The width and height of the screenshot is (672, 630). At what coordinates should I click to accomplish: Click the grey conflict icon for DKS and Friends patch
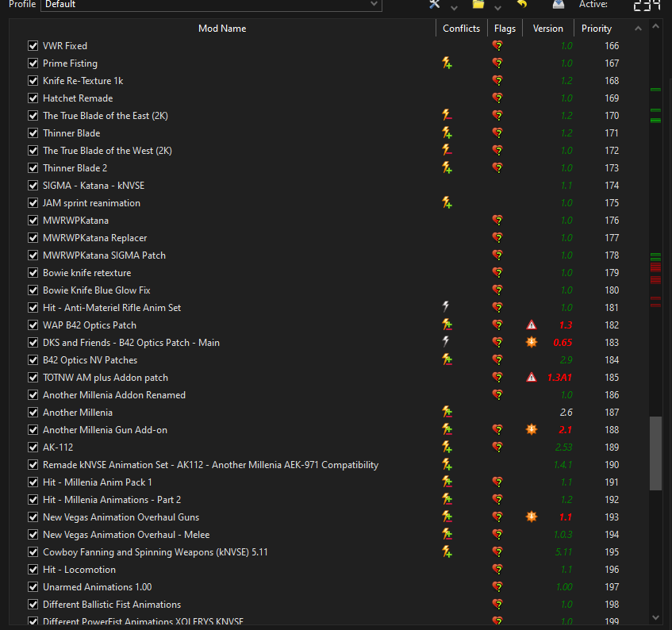[x=446, y=342]
